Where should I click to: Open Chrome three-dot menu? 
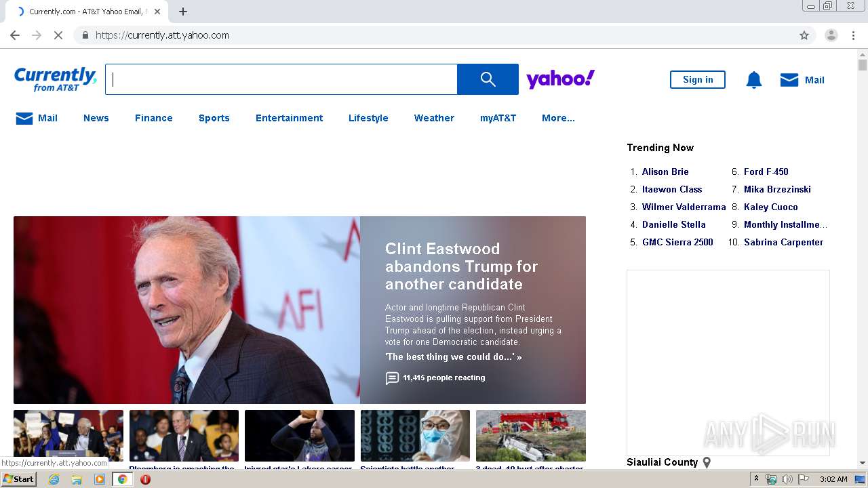[853, 35]
